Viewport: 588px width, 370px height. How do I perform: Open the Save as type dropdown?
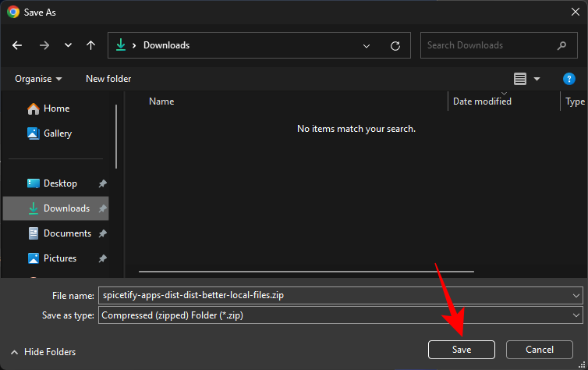pyautogui.click(x=576, y=315)
